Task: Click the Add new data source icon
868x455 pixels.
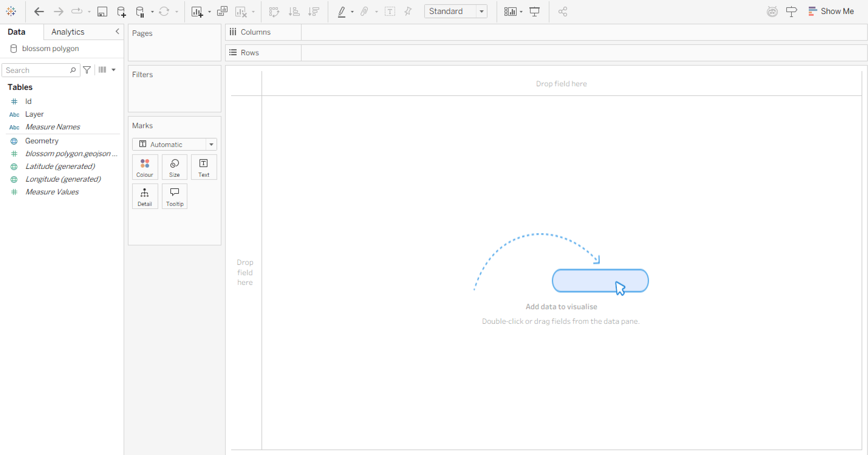Action: pos(121,12)
